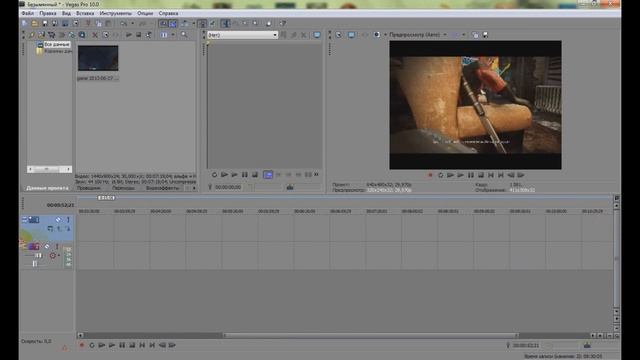
Task: Click Trimmer external monitor icon
Action: pyautogui.click(x=317, y=35)
